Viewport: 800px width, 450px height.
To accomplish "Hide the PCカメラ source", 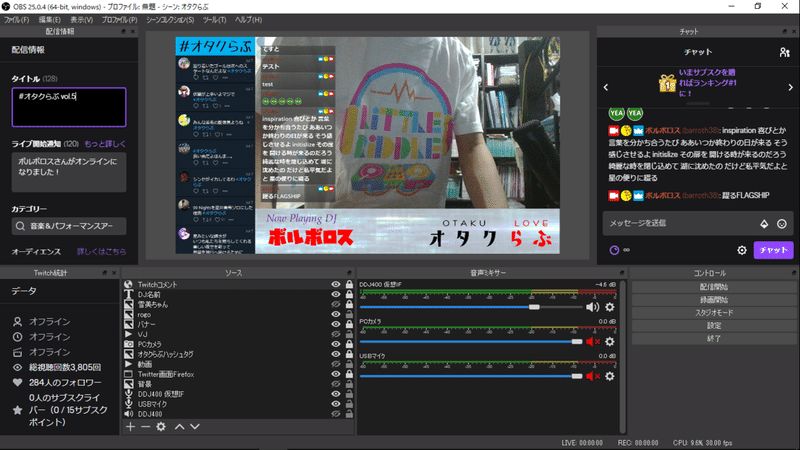I will (336, 344).
